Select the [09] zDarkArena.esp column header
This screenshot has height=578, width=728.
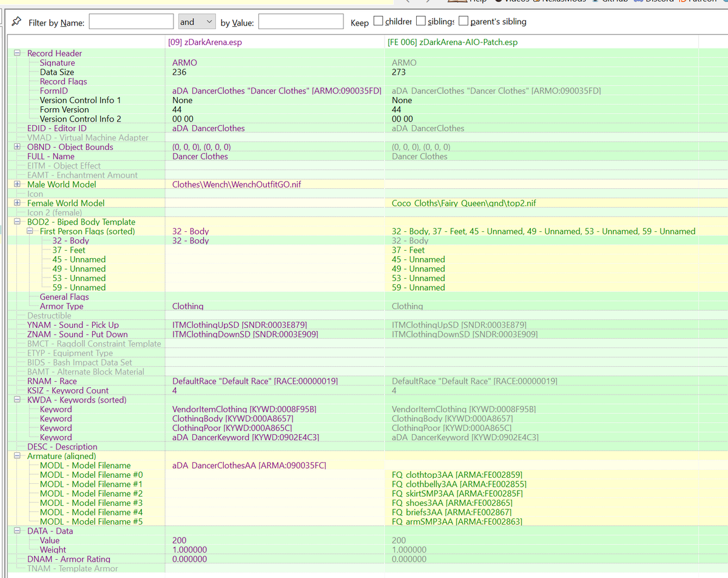point(205,42)
